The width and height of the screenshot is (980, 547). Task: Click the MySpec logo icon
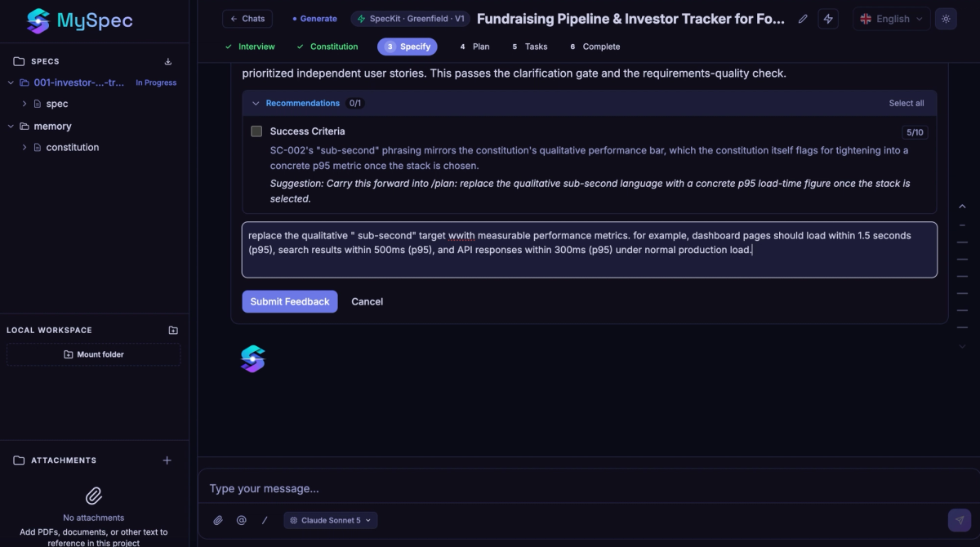click(x=38, y=20)
